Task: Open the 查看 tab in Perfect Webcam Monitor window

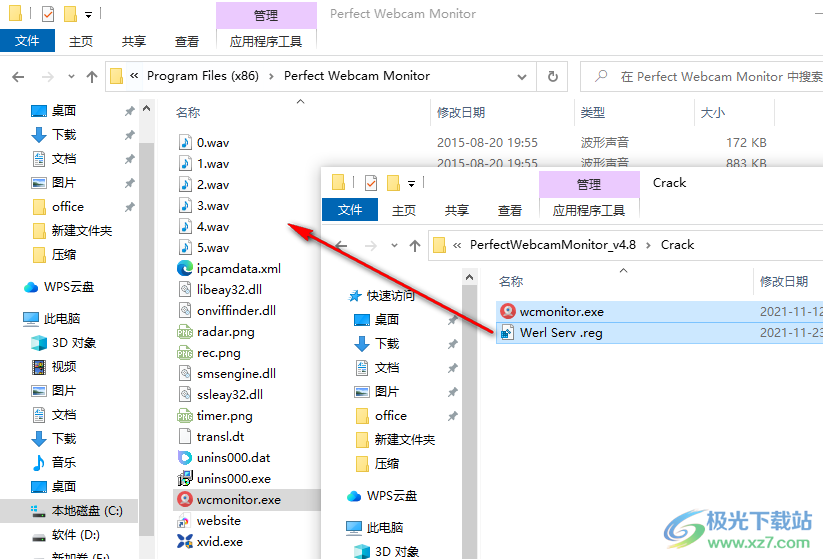Action: tap(187, 41)
